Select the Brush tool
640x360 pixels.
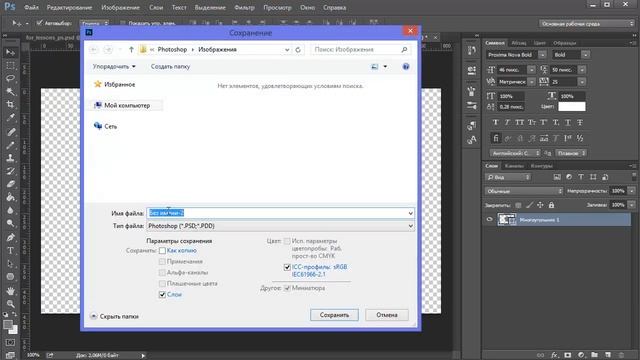click(x=10, y=145)
